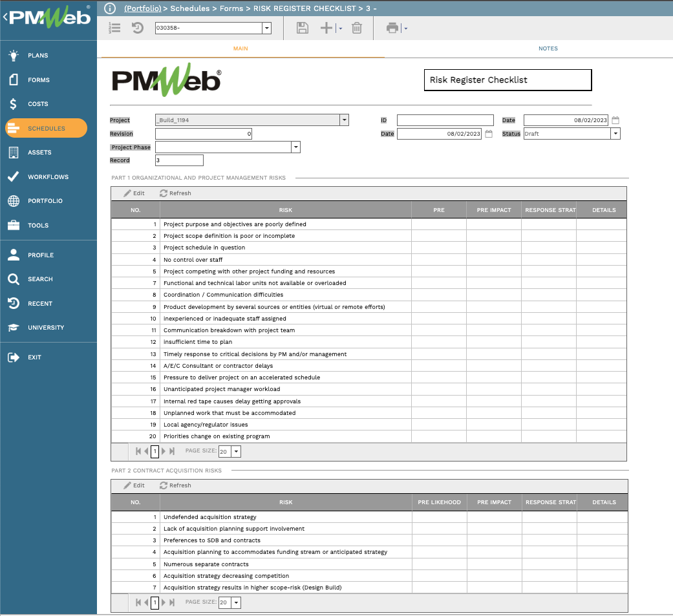Open Plans in the sidebar
673x616 pixels.
coord(37,56)
